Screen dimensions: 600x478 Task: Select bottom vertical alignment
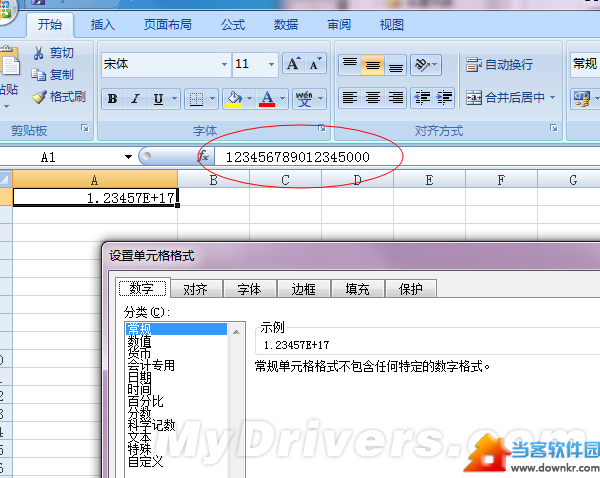pyautogui.click(x=396, y=64)
